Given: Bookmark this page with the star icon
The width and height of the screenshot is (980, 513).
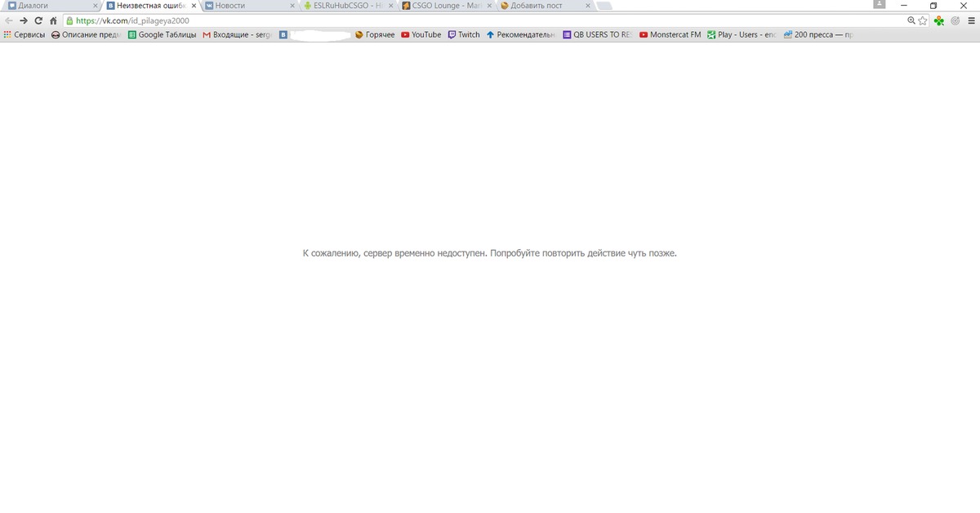Looking at the screenshot, I should click(923, 20).
